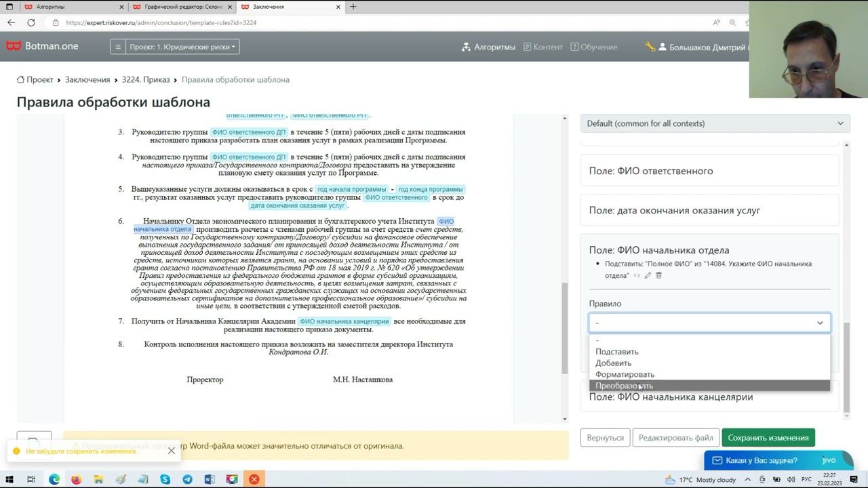Click the weather 17°C Mostly cloudy widget

pos(702,479)
